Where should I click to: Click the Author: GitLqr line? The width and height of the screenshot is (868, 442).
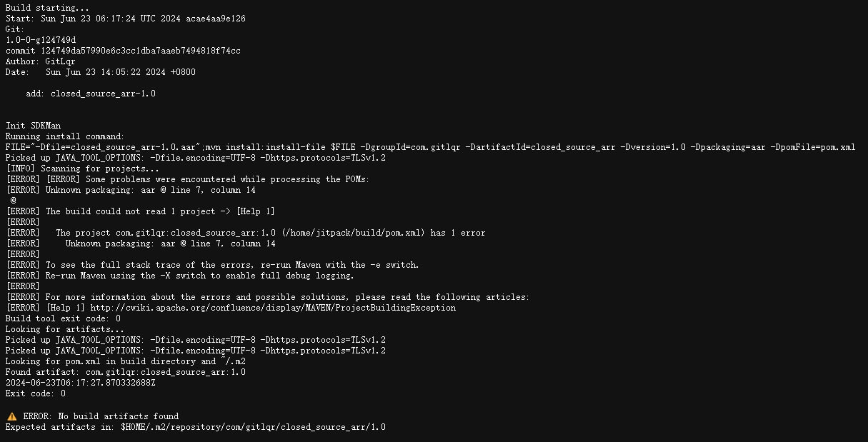[x=41, y=61]
